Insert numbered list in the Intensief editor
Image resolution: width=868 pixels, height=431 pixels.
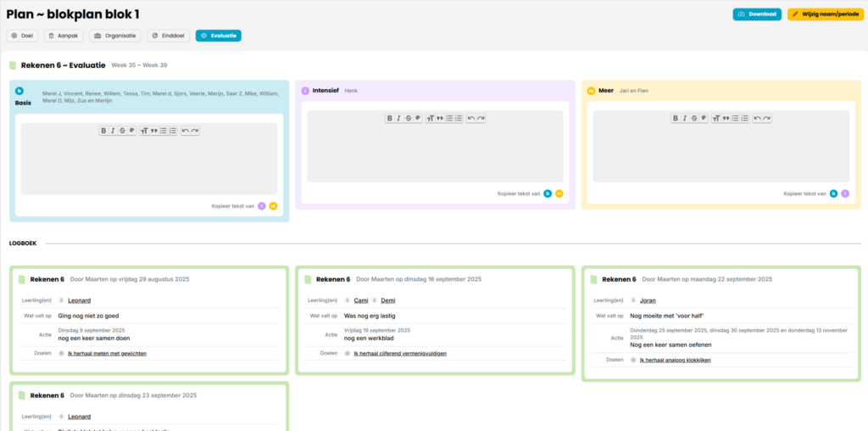pos(459,118)
